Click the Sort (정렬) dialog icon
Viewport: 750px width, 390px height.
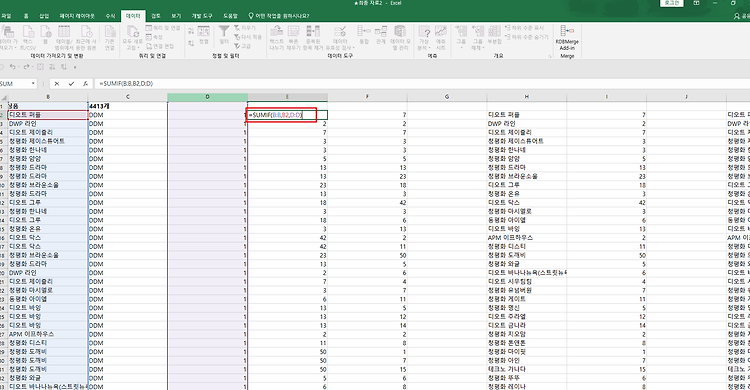pyautogui.click(x=204, y=32)
